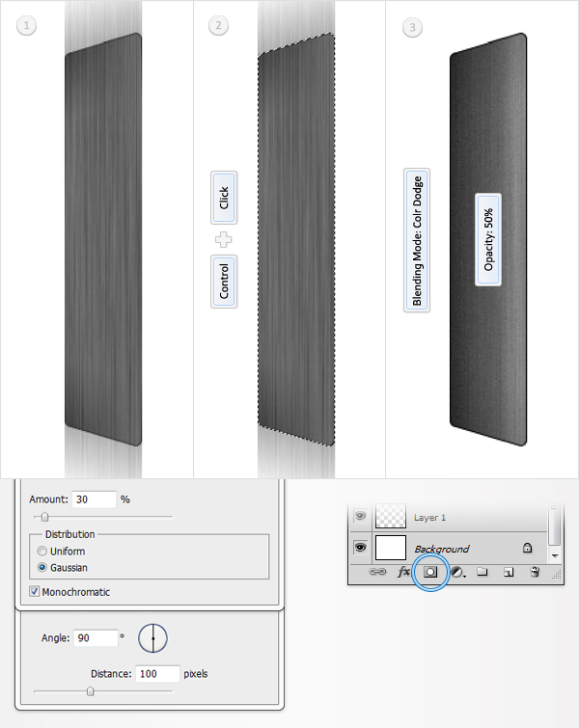Click the Add layer mask icon
The width and height of the screenshot is (579, 728).
coord(430,572)
